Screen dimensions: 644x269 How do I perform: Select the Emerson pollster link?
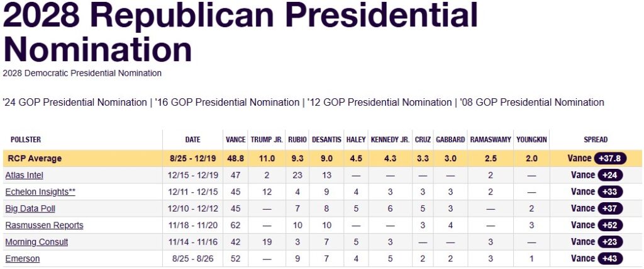tap(23, 258)
